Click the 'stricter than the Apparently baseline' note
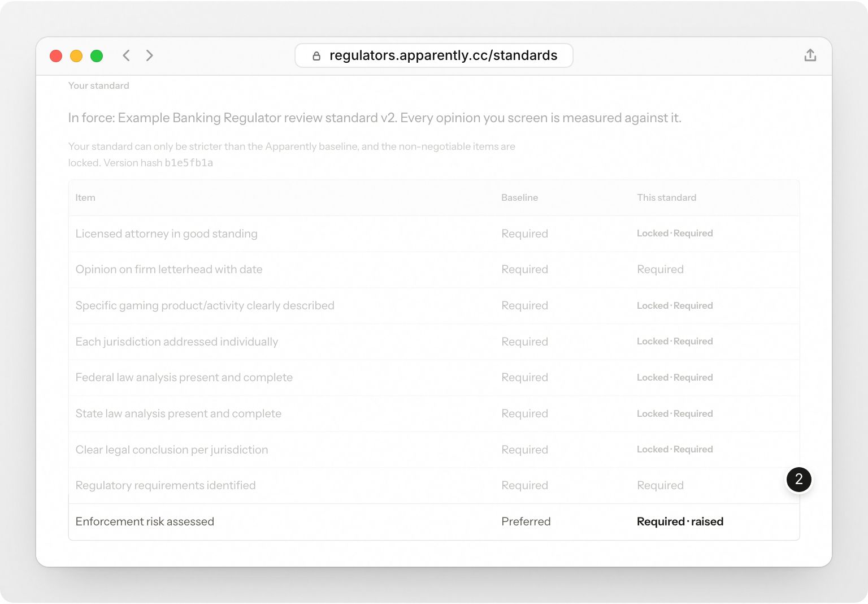 click(x=292, y=154)
